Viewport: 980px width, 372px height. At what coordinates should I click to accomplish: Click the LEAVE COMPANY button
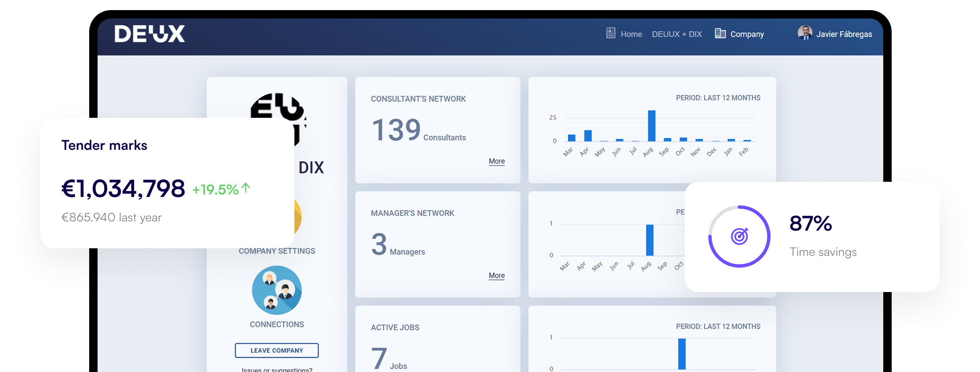277,351
